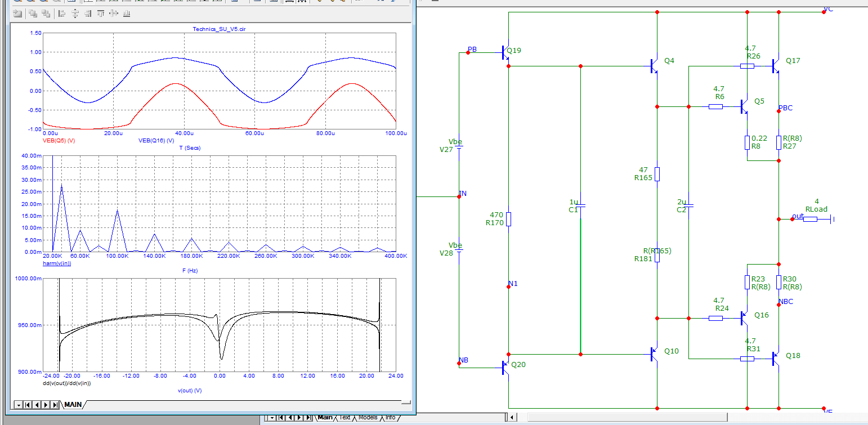Click the Bring to Front toolbar icon

click(x=33, y=13)
